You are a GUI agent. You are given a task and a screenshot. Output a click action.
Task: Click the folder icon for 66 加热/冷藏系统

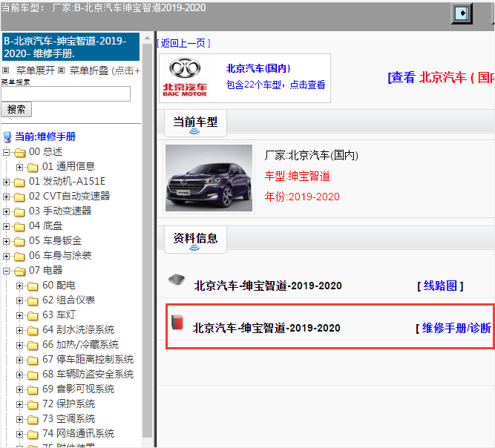click(33, 346)
